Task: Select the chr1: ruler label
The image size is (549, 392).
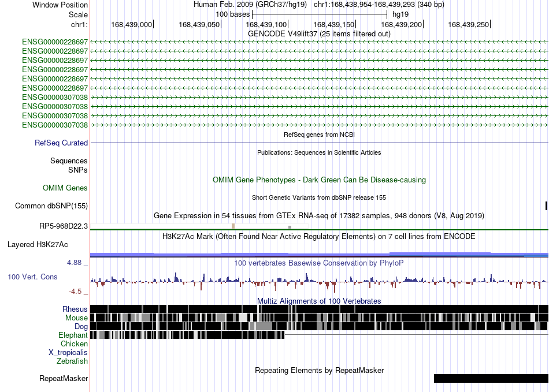Action: 79,24
